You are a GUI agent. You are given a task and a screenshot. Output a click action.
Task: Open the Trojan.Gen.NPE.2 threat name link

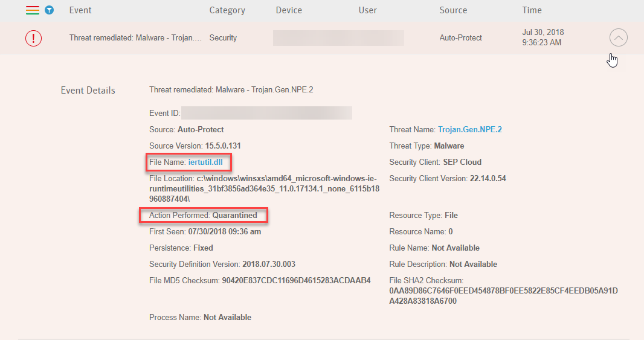470,129
